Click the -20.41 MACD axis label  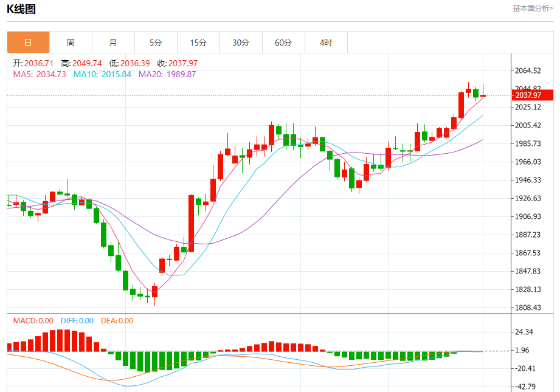(x=525, y=368)
